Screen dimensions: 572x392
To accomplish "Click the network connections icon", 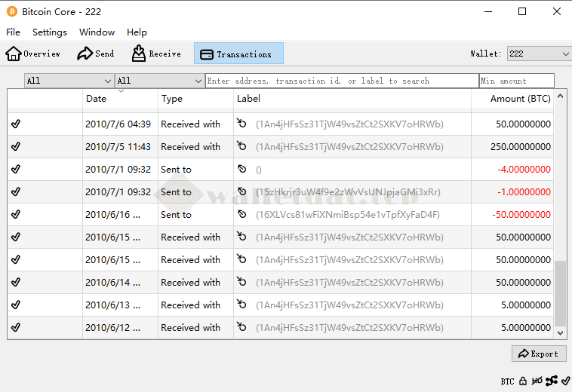I will [551, 381].
